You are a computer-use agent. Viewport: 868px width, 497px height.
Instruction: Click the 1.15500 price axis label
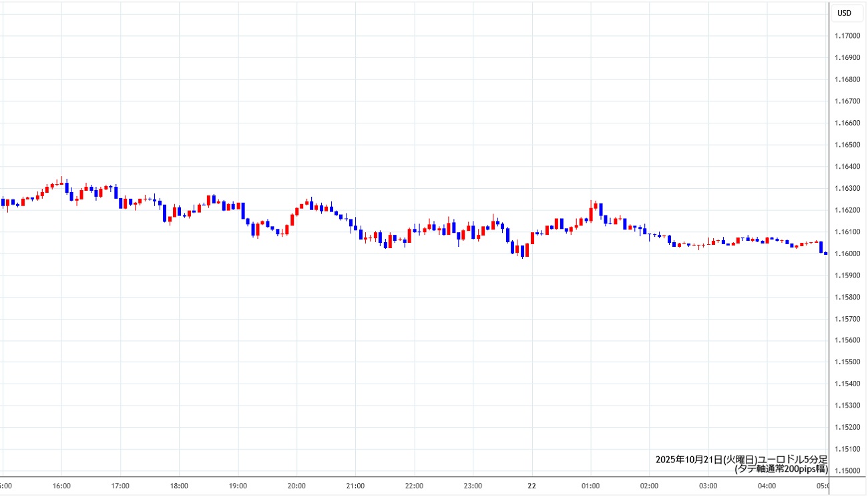pos(847,362)
